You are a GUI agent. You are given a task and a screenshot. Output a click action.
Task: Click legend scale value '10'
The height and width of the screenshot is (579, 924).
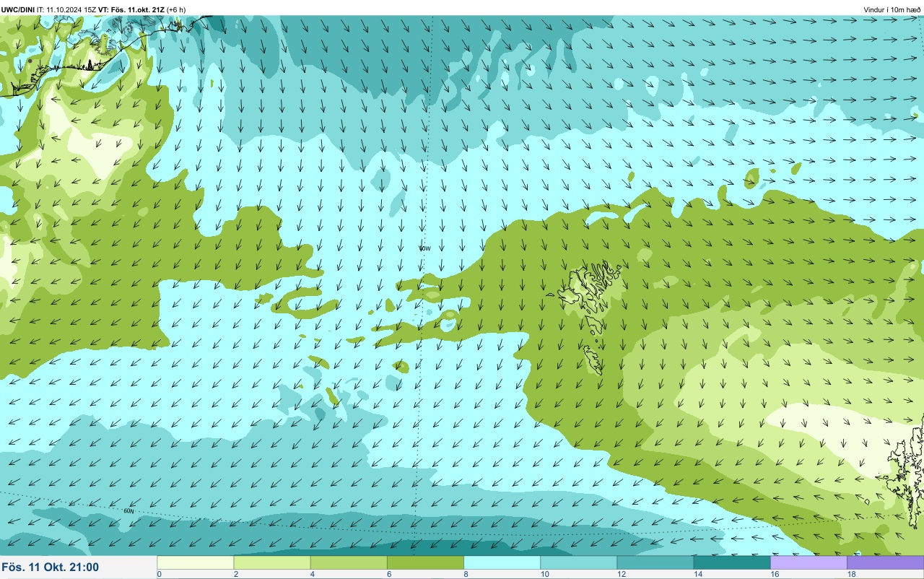coord(544,575)
